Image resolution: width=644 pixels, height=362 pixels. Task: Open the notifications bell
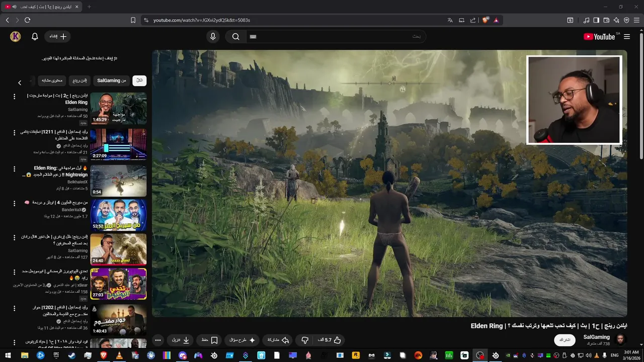click(35, 36)
